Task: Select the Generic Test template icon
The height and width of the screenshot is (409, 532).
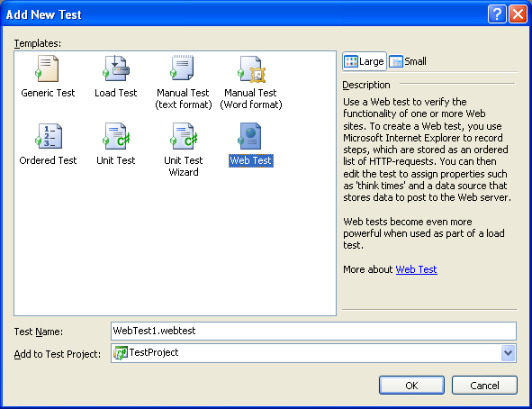Action: pyautogui.click(x=48, y=68)
